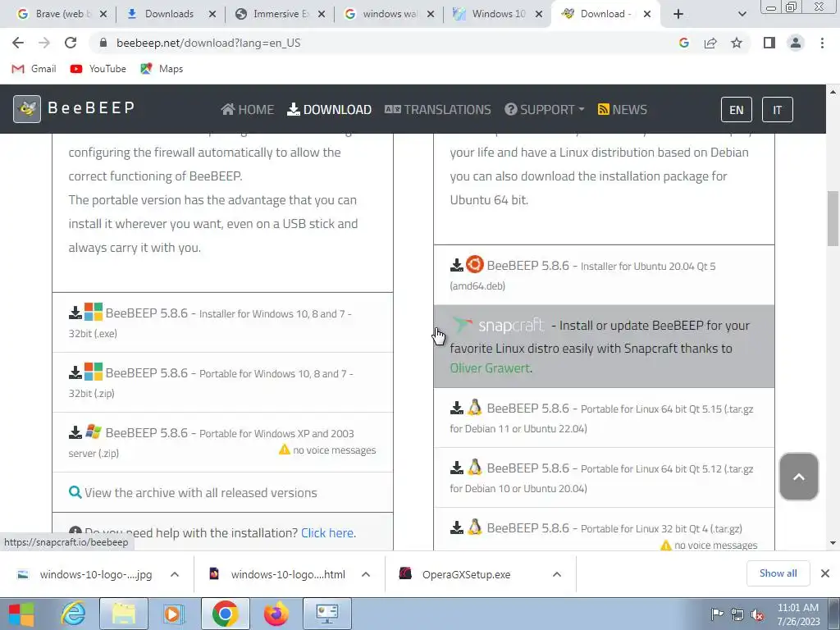
Task: Open Chrome's three-dot menu
Action: click(x=822, y=43)
